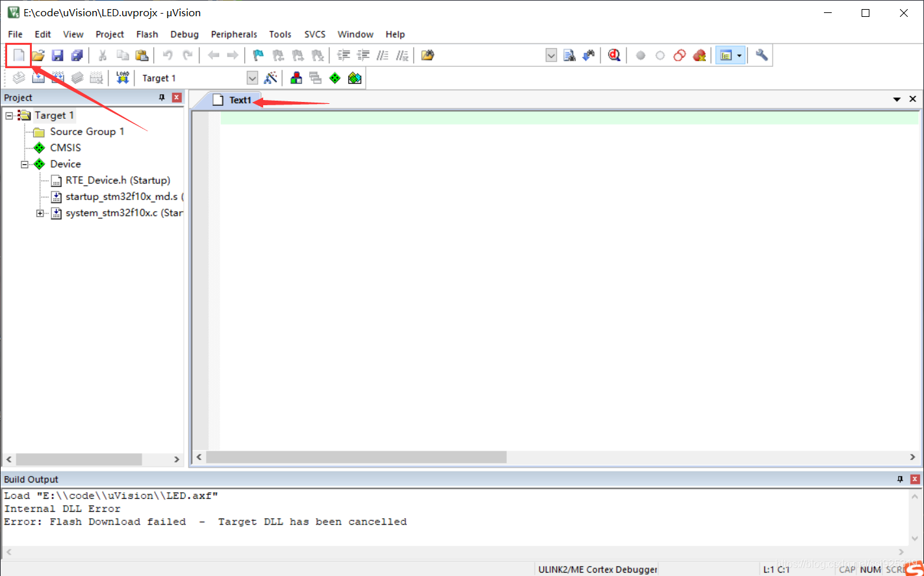Viewport: 924px width, 576px height.
Task: Click the Copy icon in toolbar
Action: (122, 55)
